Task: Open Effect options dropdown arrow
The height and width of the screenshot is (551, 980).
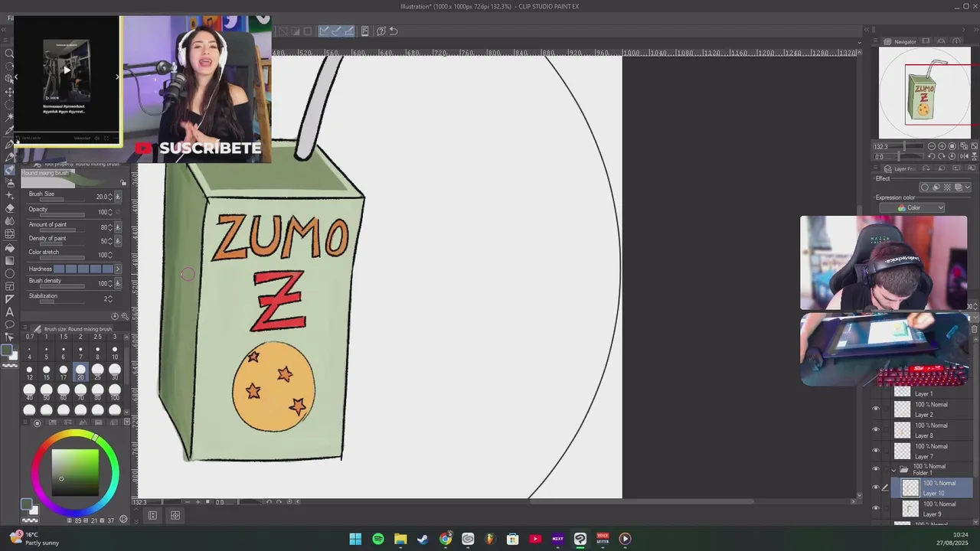Action: 968,187
